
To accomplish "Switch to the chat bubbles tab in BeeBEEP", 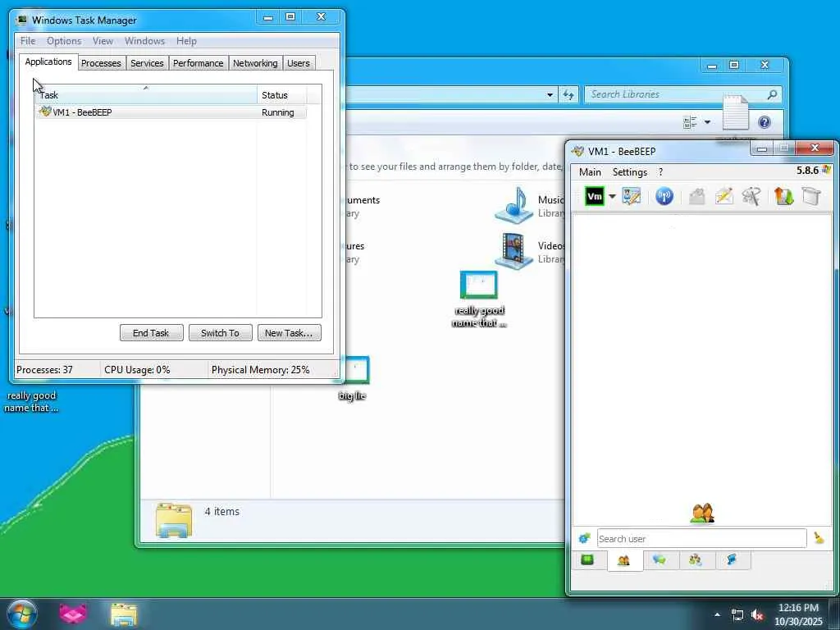I will (x=660, y=560).
